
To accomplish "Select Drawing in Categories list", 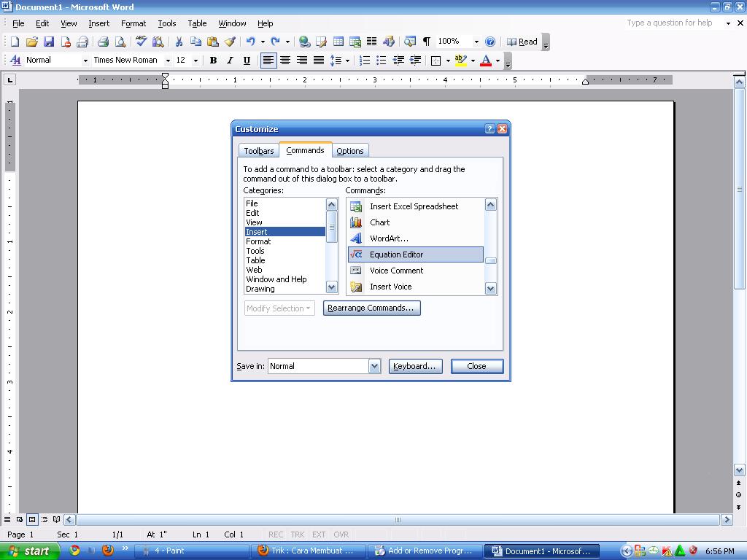I will pyautogui.click(x=285, y=289).
